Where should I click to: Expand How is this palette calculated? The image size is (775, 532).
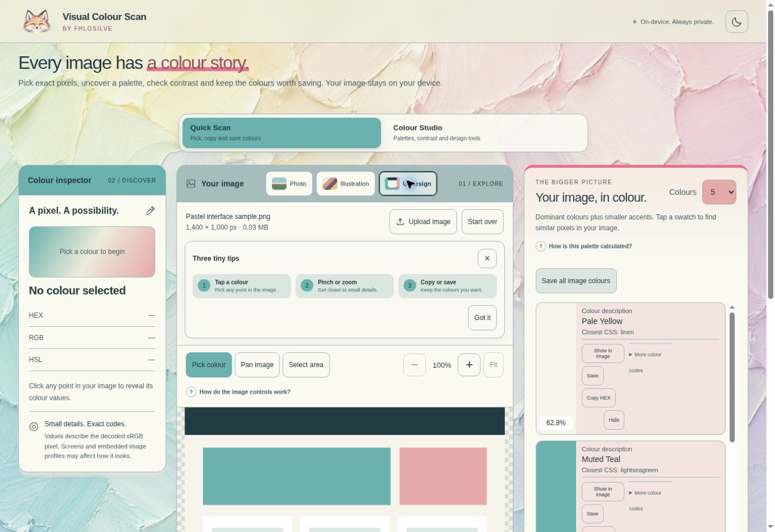point(584,246)
